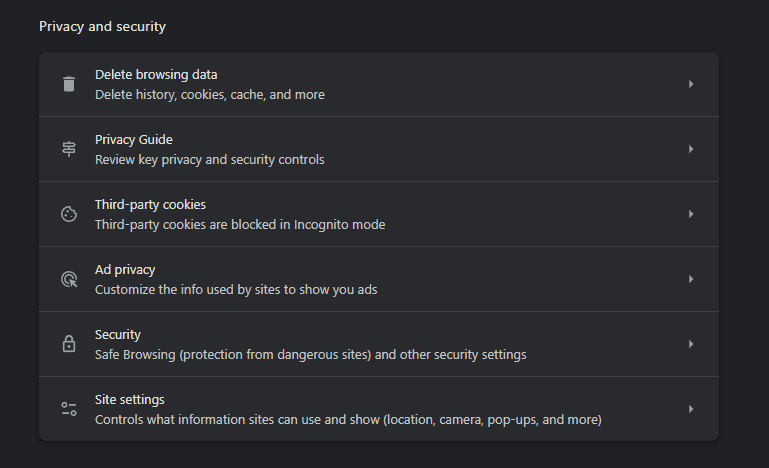Click the Privacy Guide signpost icon
The width and height of the screenshot is (769, 468).
click(x=69, y=149)
